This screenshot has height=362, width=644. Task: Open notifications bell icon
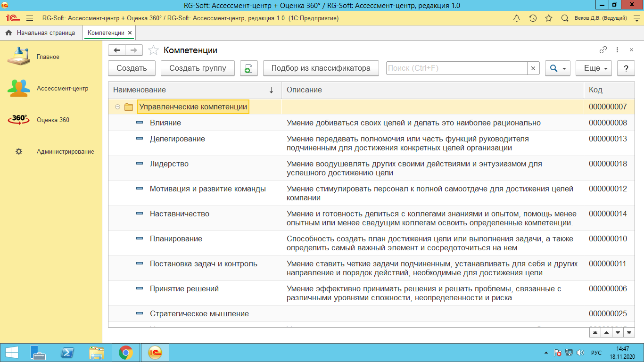tap(517, 18)
